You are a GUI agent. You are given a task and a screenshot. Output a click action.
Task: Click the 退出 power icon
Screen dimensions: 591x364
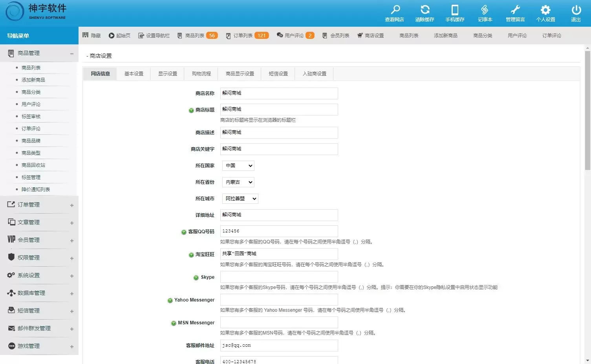click(576, 10)
